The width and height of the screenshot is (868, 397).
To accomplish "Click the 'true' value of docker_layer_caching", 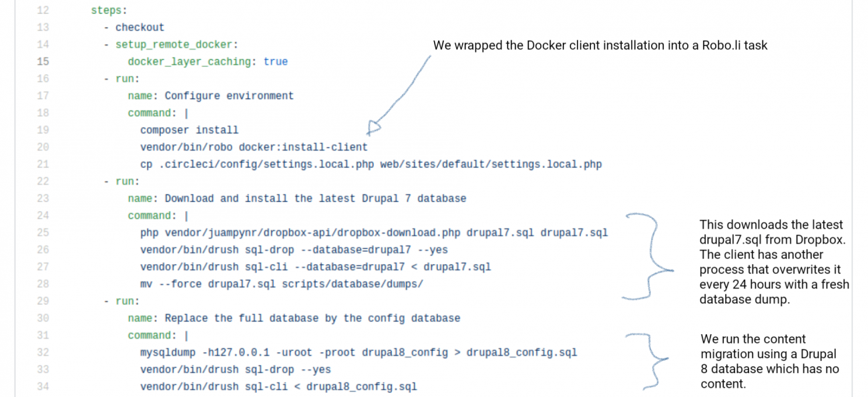I will tap(276, 61).
